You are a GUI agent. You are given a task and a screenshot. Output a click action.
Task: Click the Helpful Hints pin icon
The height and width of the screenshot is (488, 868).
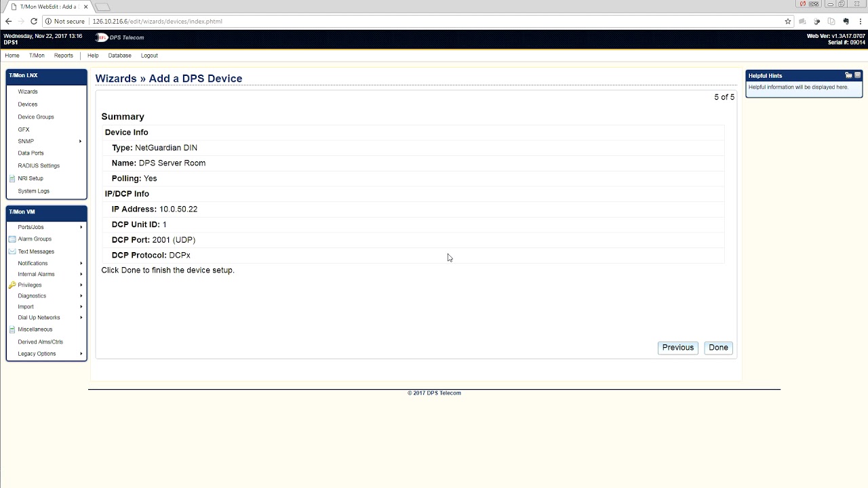pyautogui.click(x=848, y=75)
